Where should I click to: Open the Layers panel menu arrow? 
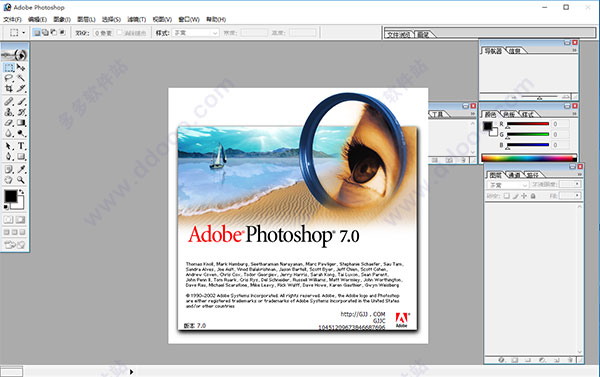point(580,175)
